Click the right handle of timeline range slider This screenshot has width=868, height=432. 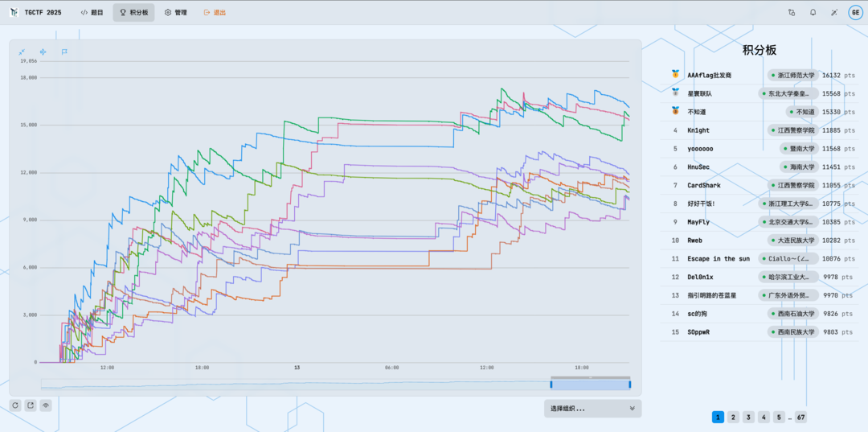(629, 385)
